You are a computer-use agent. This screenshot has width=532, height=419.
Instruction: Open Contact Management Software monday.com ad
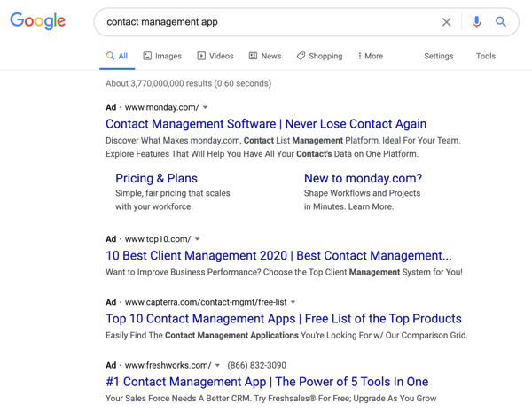pos(266,124)
